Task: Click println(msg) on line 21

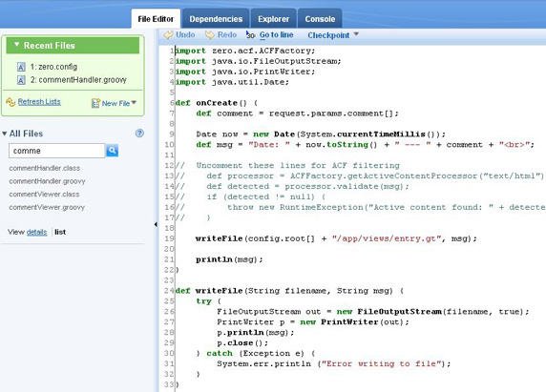Action: tap(229, 259)
